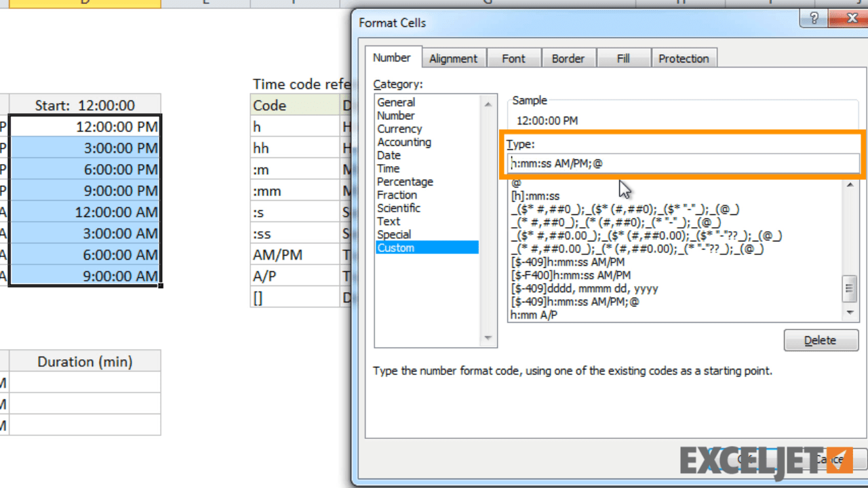Switch to the Border tab
This screenshot has height=488, width=868.
coord(568,58)
